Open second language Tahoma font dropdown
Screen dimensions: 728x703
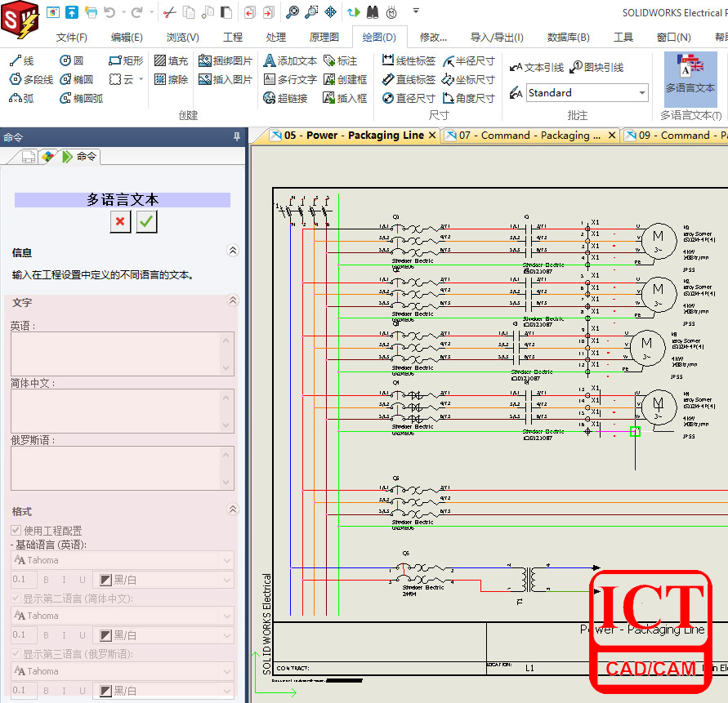click(227, 616)
